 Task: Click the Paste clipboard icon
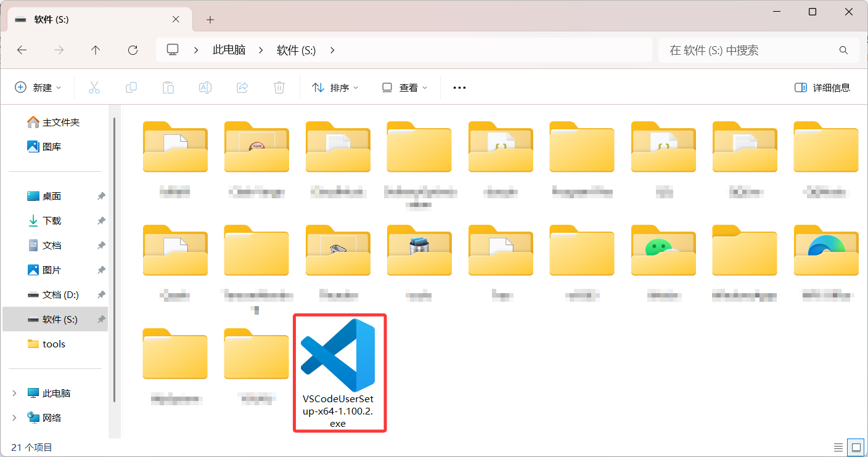168,87
